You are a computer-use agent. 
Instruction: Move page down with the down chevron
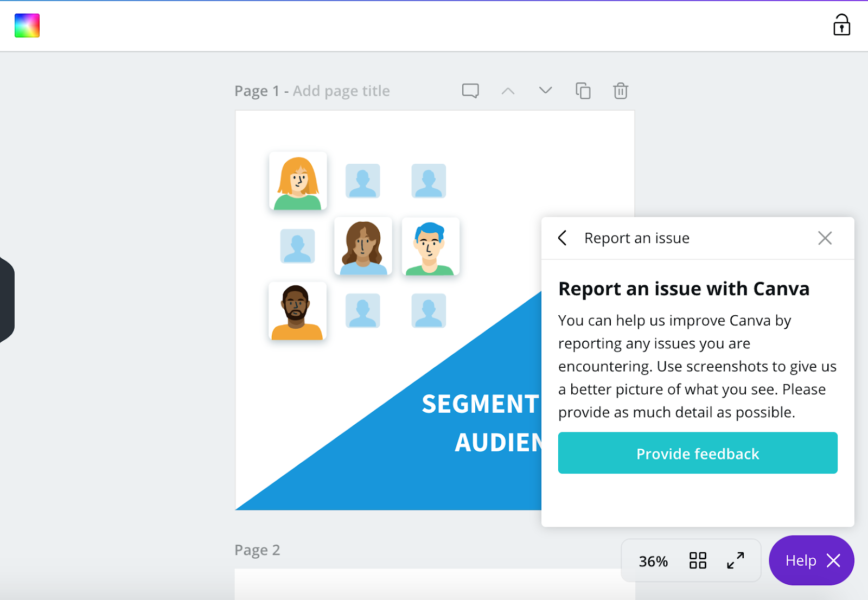pos(545,90)
